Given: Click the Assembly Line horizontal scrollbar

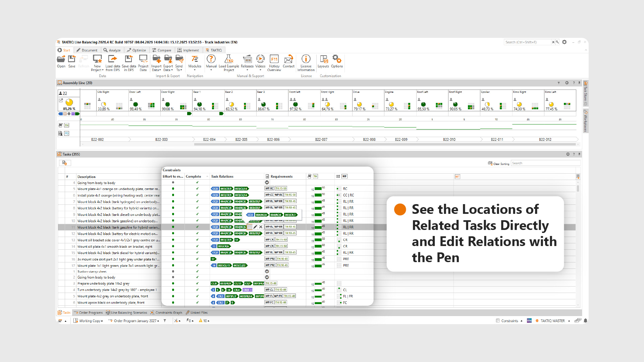Looking at the screenshot, I should [385, 144].
